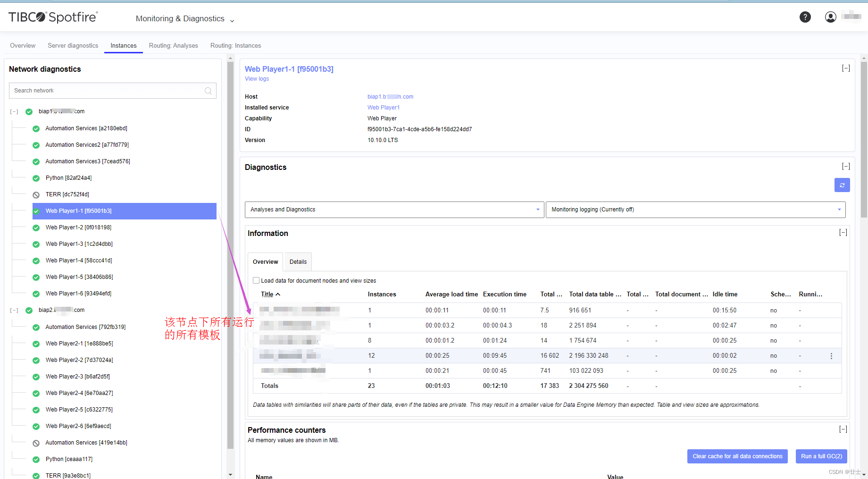Enable Load data for document nodes checkbox
Screen dimensions: 868x479
pos(256,280)
